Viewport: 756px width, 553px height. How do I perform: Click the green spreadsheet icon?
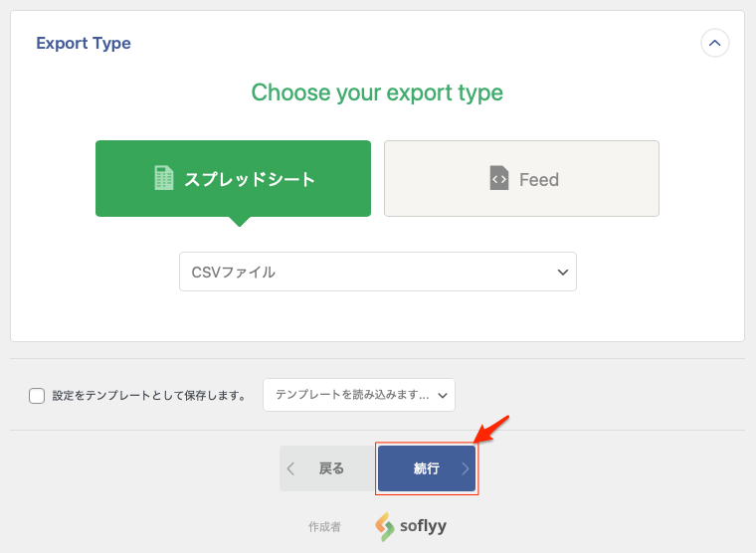click(x=164, y=179)
